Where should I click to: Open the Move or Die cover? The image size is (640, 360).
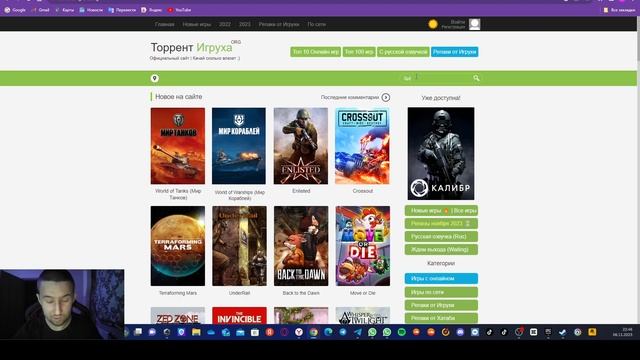coord(363,246)
